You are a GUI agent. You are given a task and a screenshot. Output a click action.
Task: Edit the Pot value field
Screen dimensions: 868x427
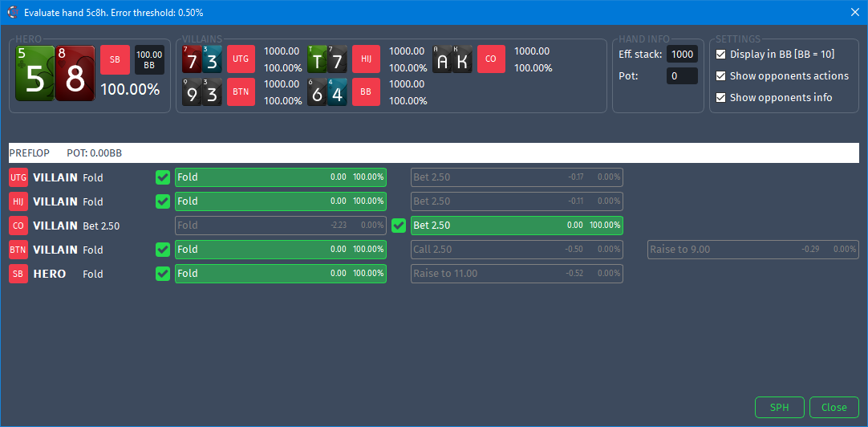click(682, 76)
